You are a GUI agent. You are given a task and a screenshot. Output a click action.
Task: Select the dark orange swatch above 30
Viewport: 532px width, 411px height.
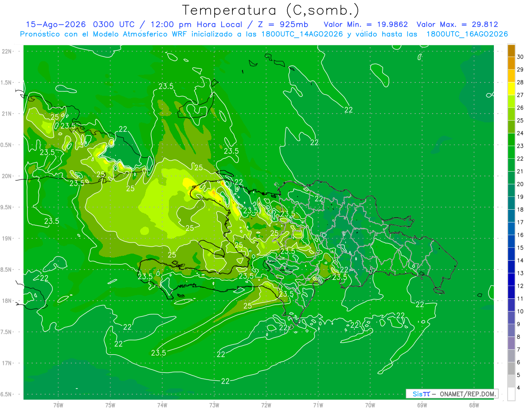click(x=511, y=51)
